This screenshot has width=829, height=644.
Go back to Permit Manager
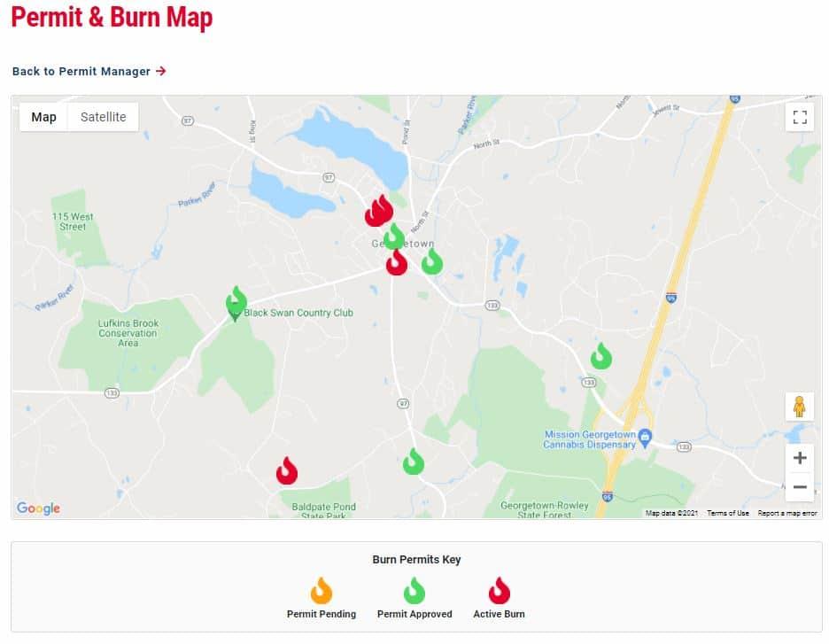coord(89,72)
